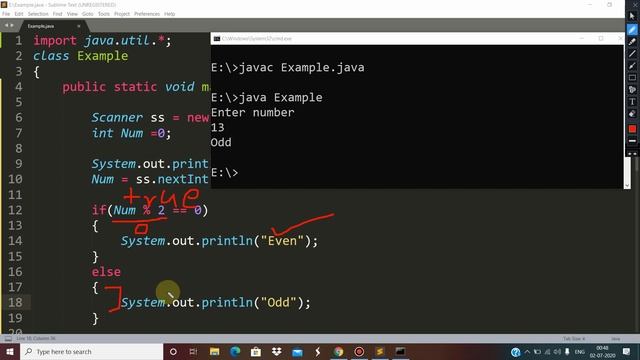Open Task View on taskbar
Image resolution: width=640 pixels, height=360 pixels.
pyautogui.click(x=193, y=351)
